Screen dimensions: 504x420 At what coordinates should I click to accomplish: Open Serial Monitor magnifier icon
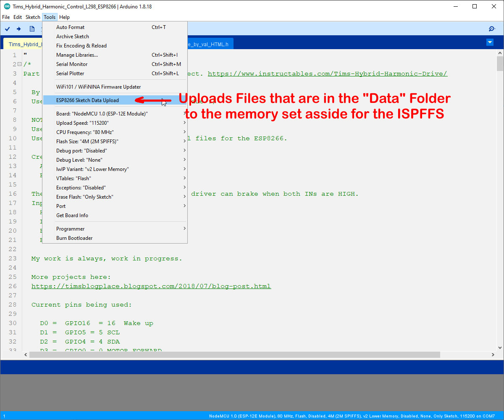pos(492,29)
